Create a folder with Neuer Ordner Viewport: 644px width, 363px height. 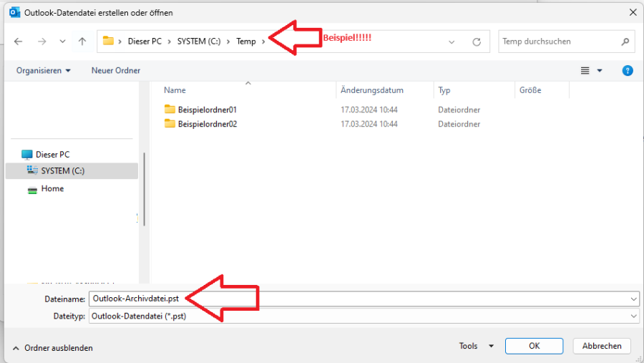[116, 71]
